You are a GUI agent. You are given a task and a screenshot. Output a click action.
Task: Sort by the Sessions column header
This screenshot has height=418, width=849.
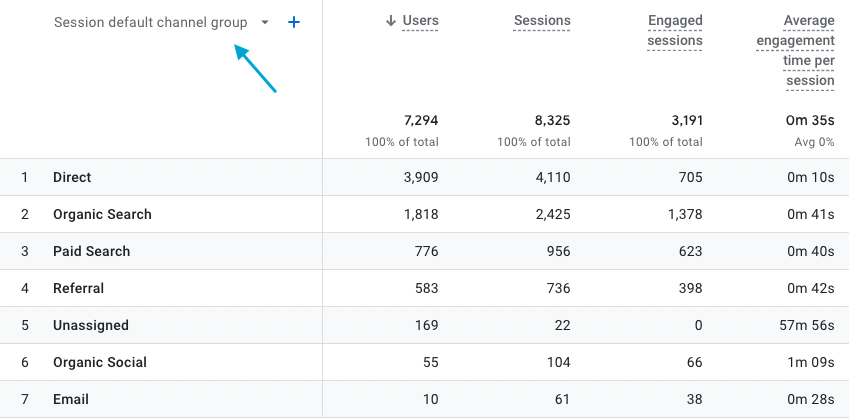click(542, 21)
